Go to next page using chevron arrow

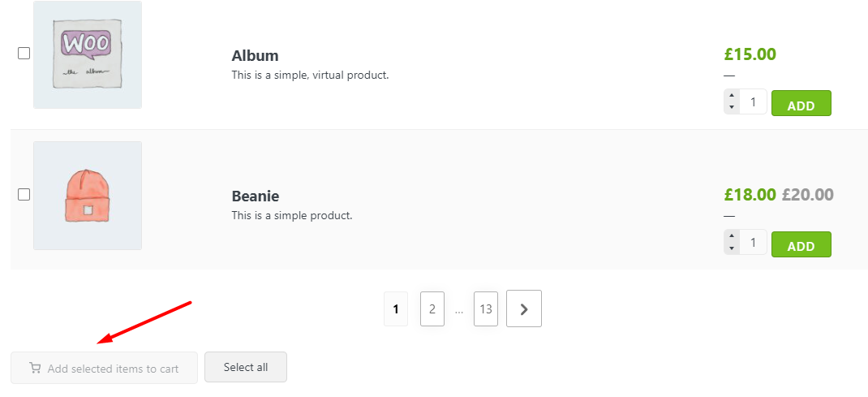click(x=523, y=309)
